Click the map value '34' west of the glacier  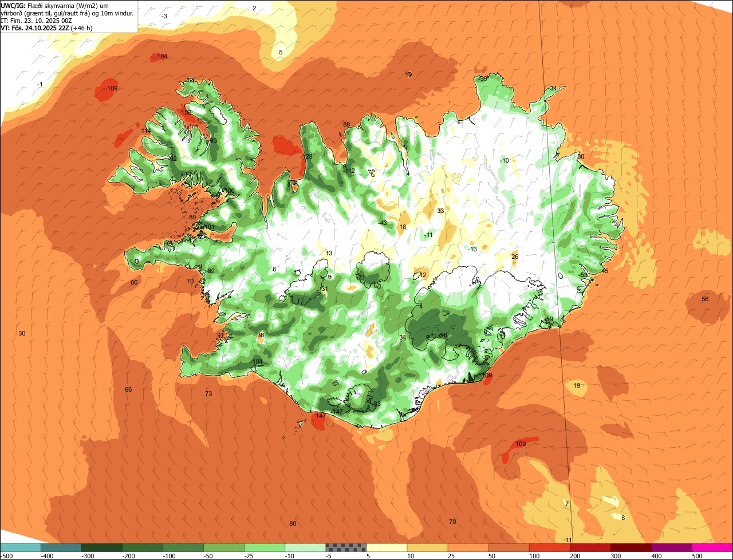[403, 338]
